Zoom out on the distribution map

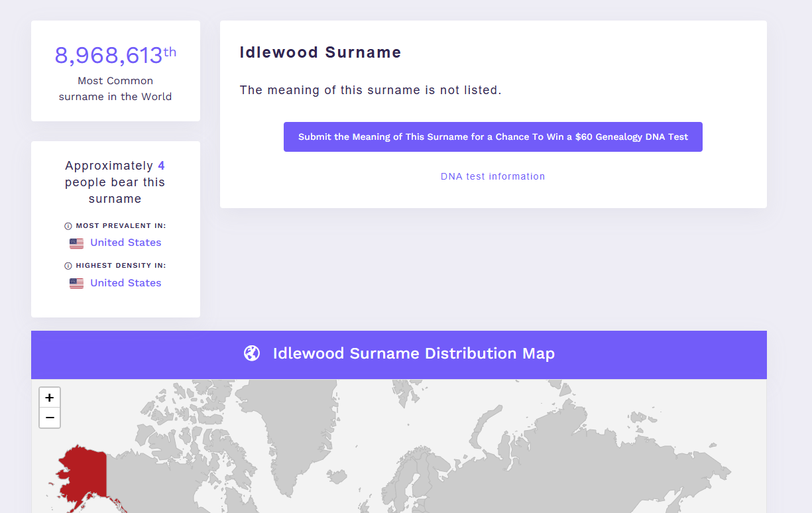point(50,418)
